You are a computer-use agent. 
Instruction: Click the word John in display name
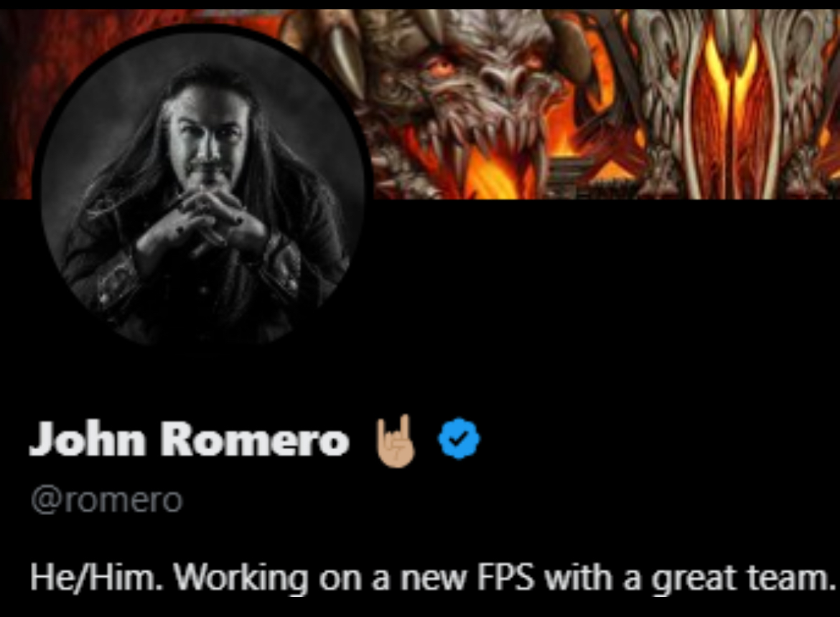(88, 439)
